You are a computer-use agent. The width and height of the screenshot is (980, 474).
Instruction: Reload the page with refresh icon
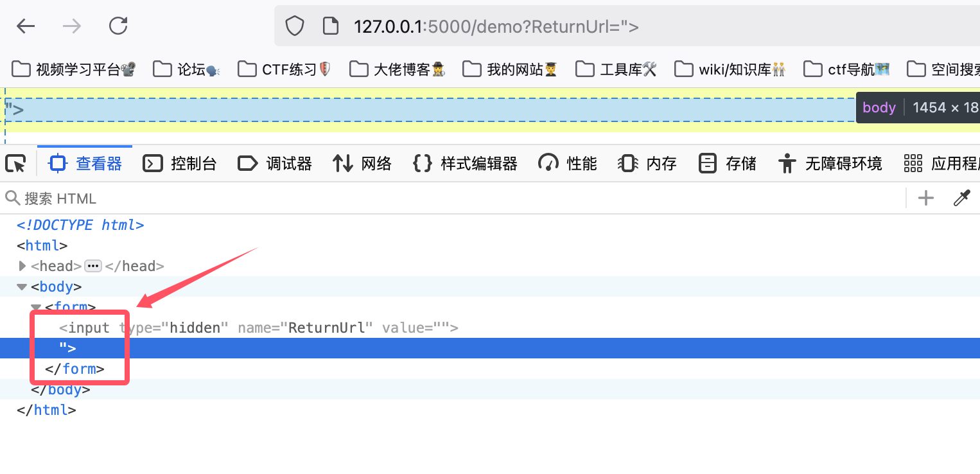coord(118,26)
